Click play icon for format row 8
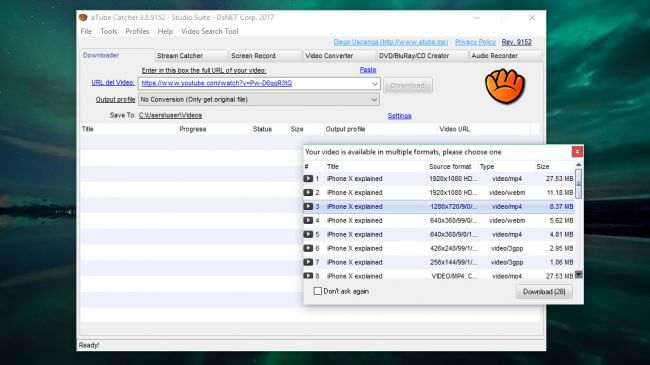The height and width of the screenshot is (365, 650). (x=308, y=275)
